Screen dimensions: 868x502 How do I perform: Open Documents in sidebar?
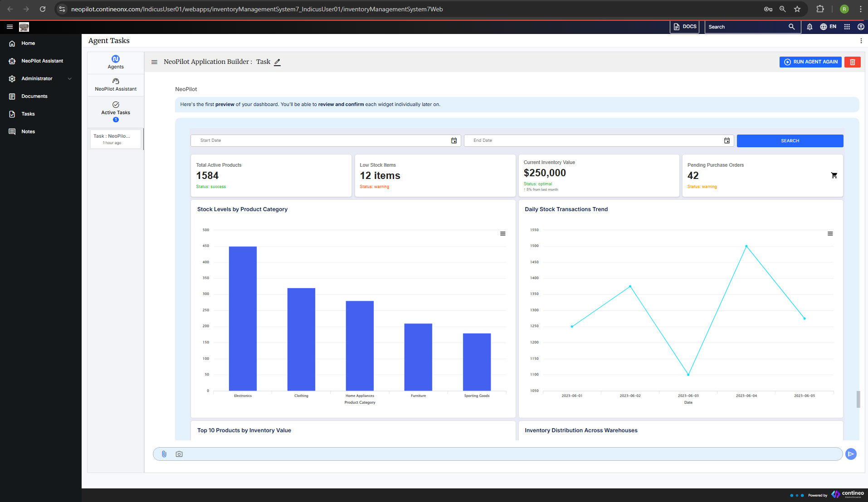(x=34, y=97)
